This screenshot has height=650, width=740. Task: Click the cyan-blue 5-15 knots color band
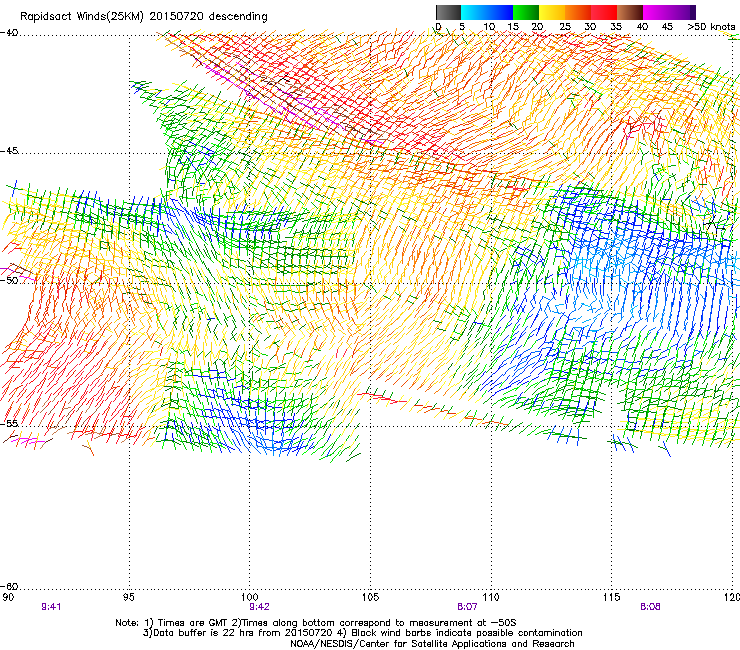(x=487, y=12)
